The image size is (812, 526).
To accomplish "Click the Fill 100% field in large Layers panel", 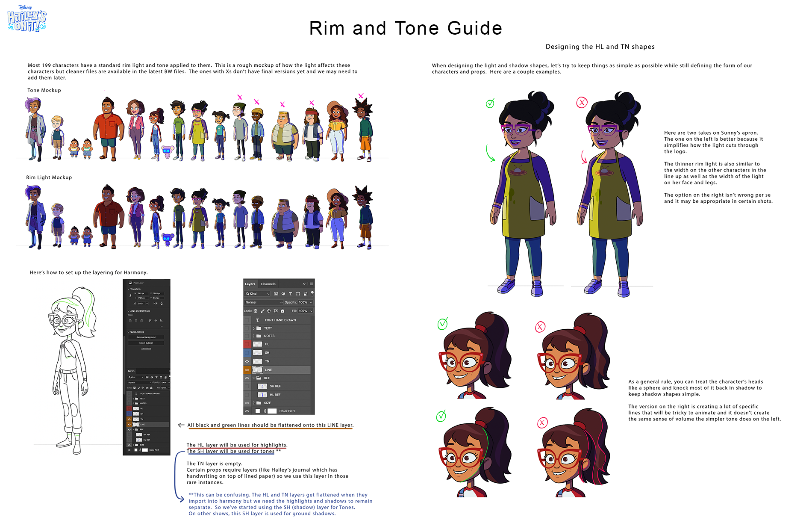I will 303,311.
